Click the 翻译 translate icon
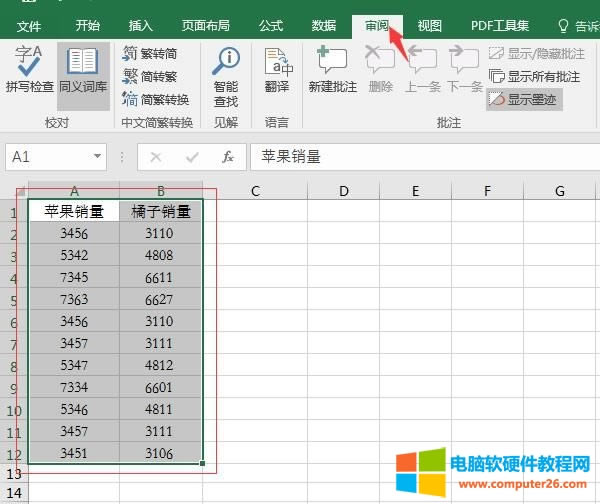Image resolution: width=600 pixels, height=504 pixels. click(x=277, y=70)
